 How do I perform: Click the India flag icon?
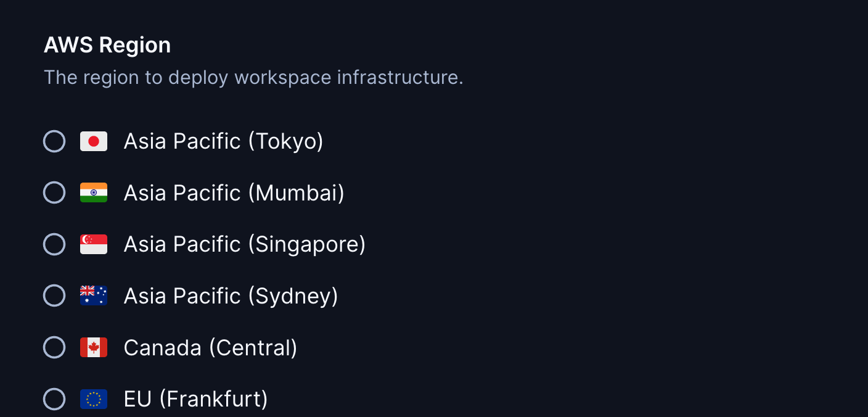pyautogui.click(x=94, y=192)
